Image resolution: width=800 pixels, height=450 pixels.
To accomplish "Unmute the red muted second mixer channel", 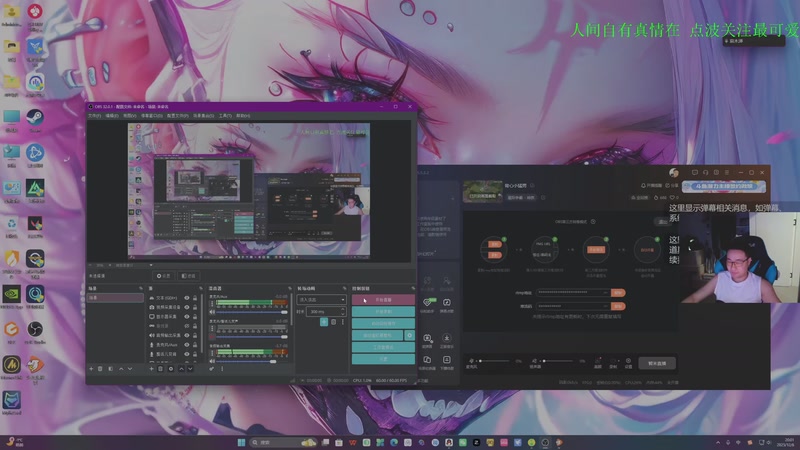I will coord(212,337).
